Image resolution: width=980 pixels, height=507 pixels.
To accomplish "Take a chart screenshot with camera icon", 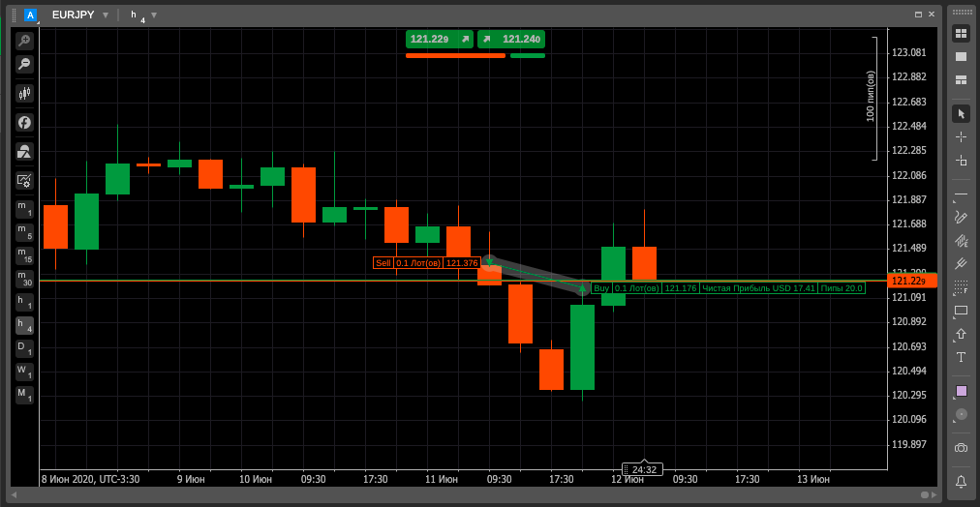I will click(962, 448).
